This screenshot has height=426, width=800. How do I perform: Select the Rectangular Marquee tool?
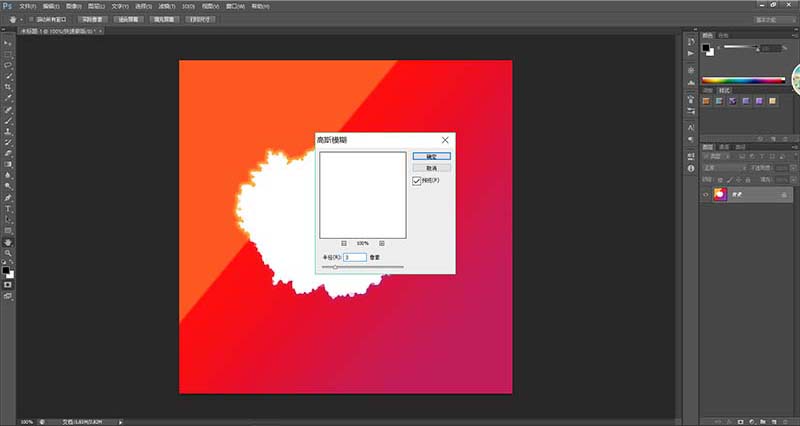[8, 54]
